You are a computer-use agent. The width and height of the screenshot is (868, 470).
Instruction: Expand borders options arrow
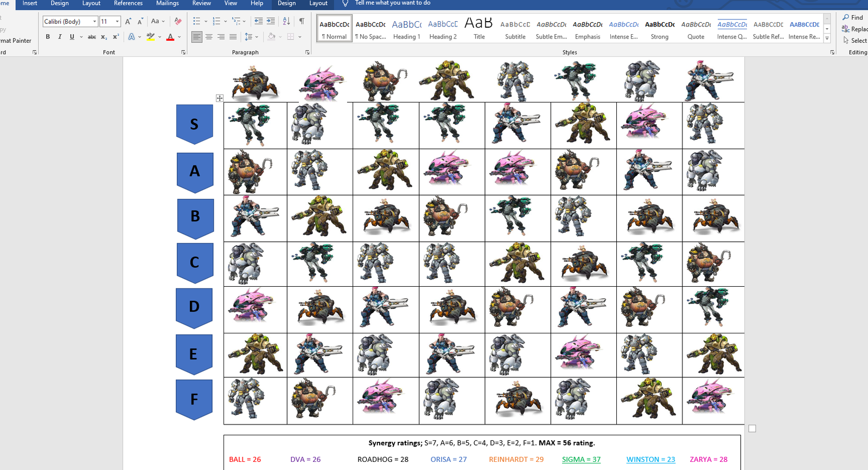(x=299, y=37)
